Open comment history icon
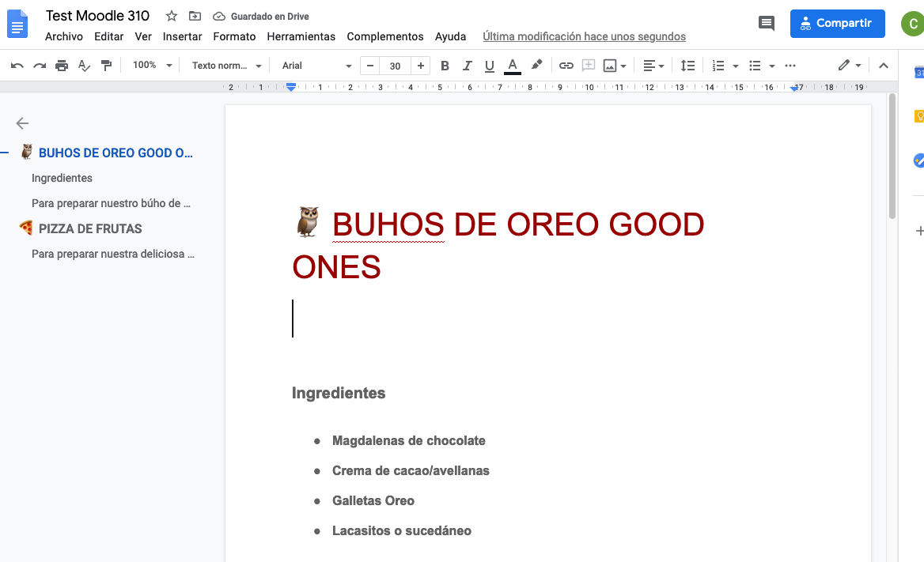 click(766, 24)
